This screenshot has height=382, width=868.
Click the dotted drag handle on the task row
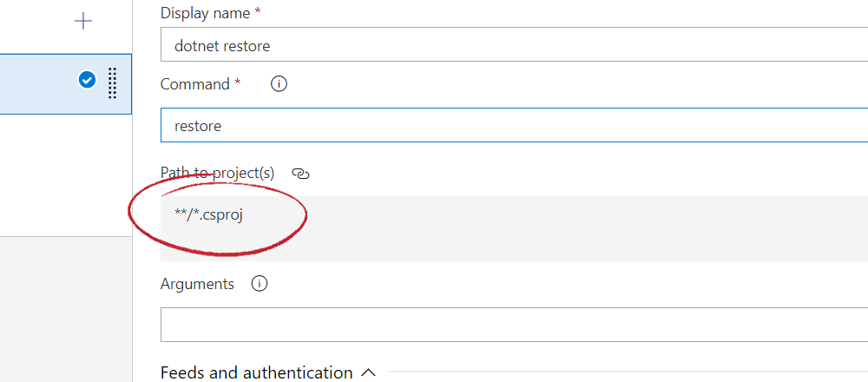pyautogui.click(x=112, y=83)
